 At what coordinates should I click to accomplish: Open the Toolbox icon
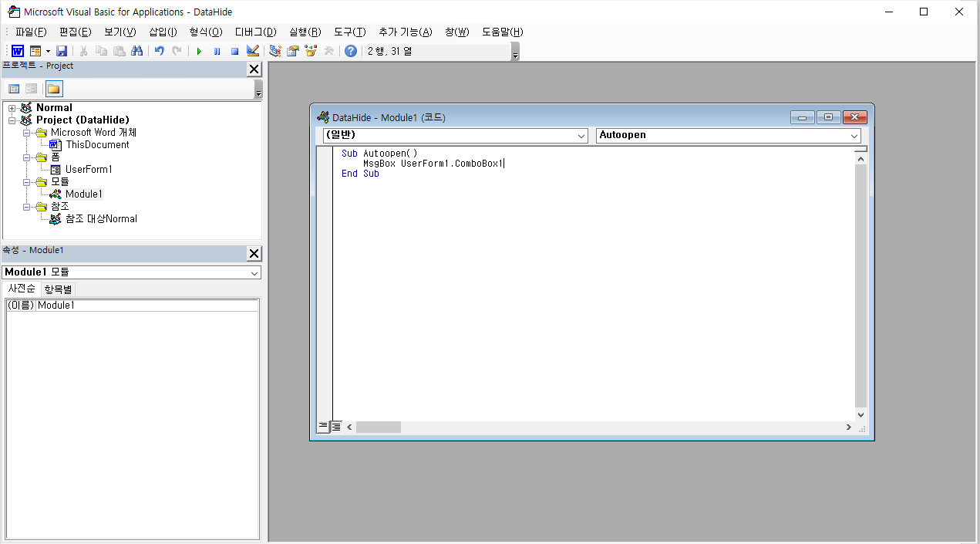[x=328, y=51]
